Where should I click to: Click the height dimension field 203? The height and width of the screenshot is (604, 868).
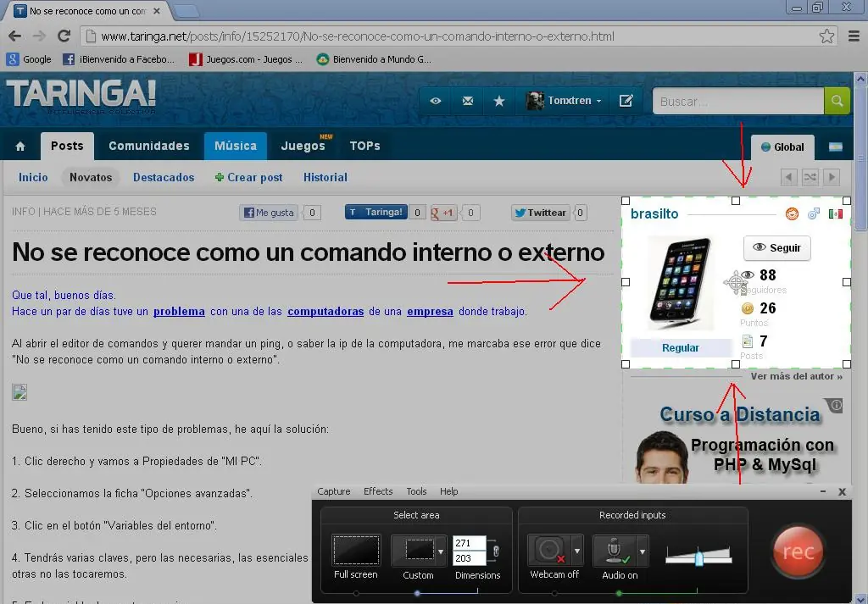469,558
